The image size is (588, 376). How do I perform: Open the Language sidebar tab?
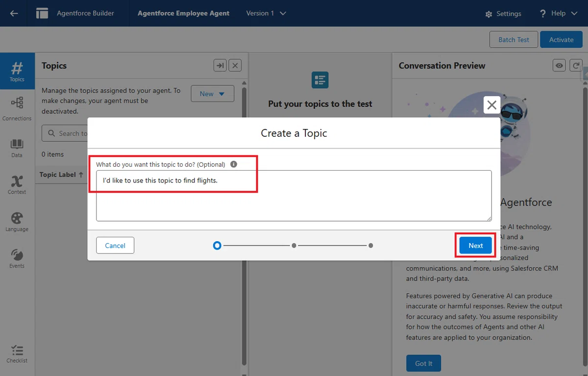17,222
